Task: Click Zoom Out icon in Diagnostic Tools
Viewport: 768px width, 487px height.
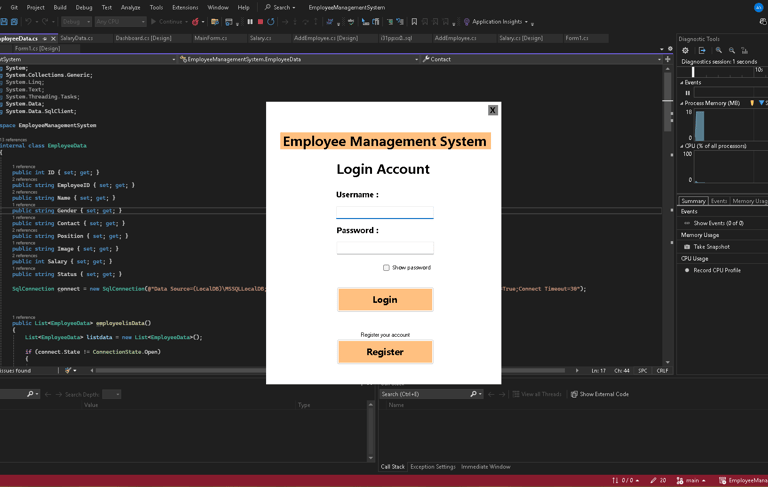Action: (732, 50)
